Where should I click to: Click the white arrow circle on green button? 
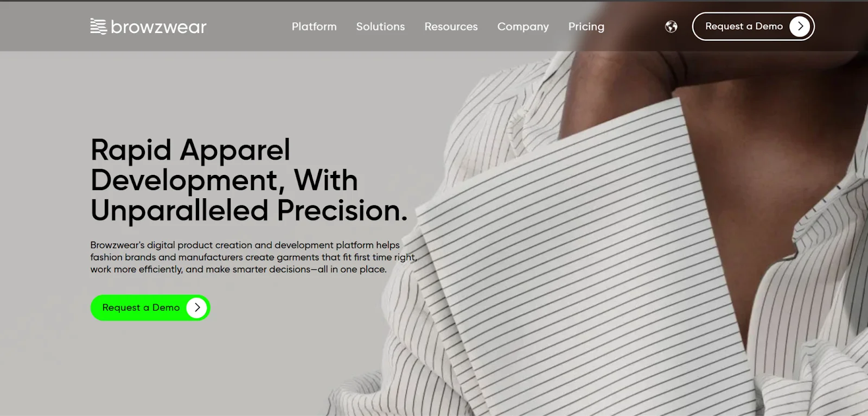click(x=197, y=307)
